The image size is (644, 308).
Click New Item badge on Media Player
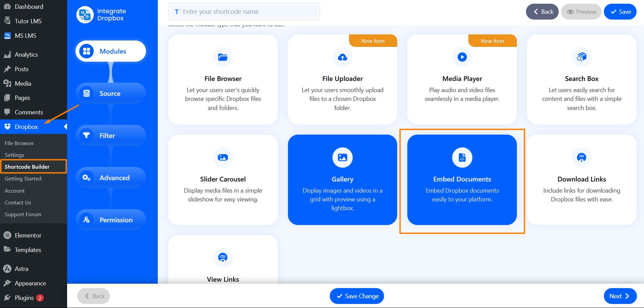(x=492, y=41)
